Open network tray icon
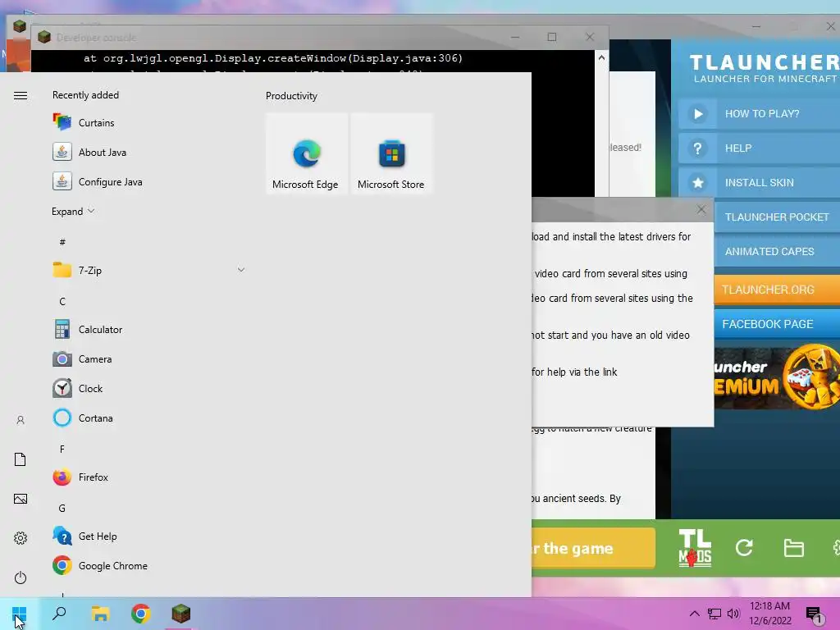 point(714,614)
